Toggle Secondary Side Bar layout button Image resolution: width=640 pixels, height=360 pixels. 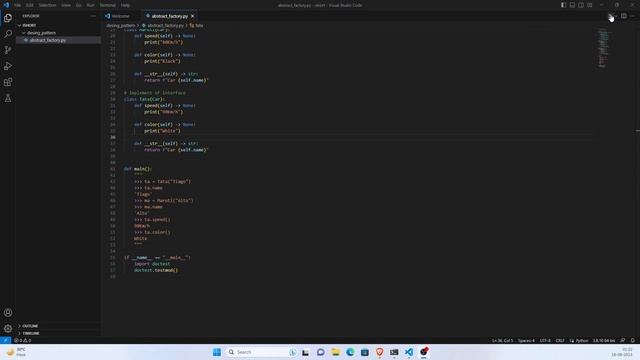coord(581,5)
